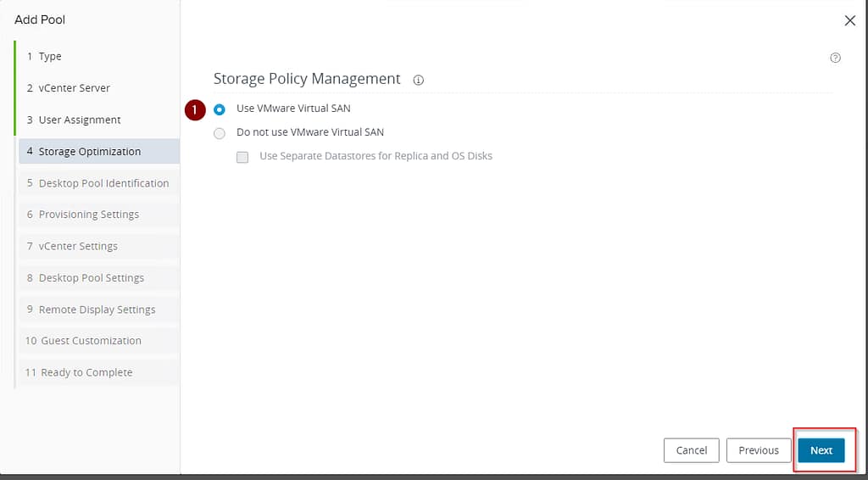
Task: Jump to step 11 Ready to Complete
Action: point(86,372)
